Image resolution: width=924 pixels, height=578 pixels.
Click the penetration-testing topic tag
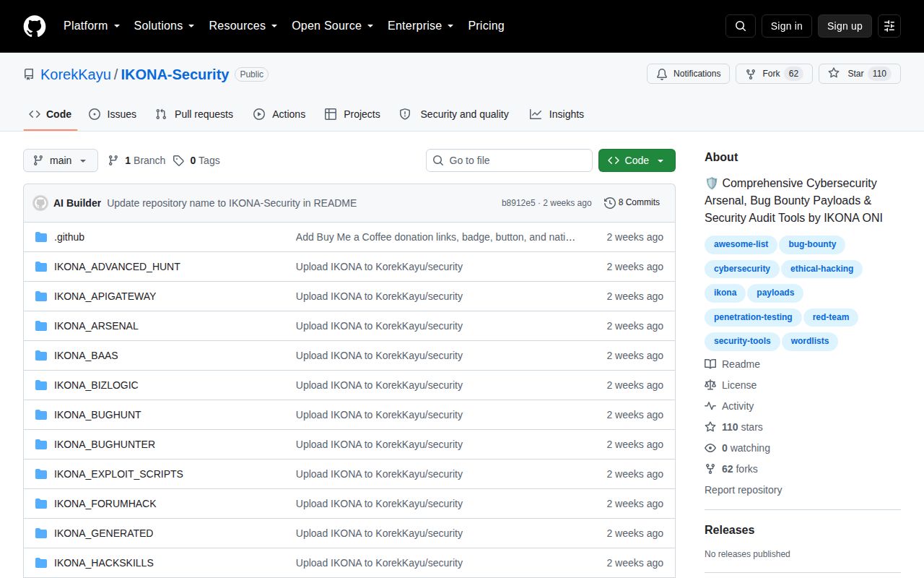click(753, 317)
